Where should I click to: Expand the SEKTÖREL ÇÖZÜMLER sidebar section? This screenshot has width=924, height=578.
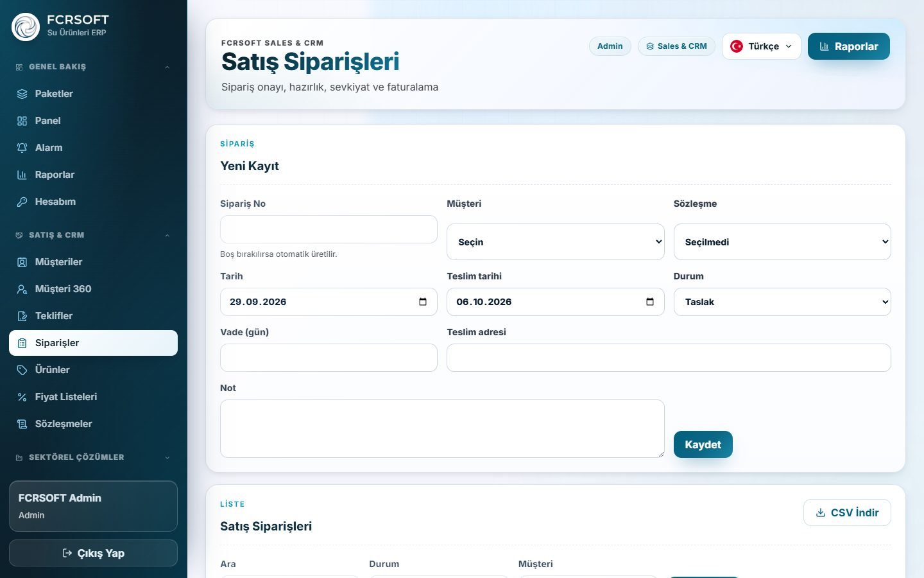coord(93,457)
